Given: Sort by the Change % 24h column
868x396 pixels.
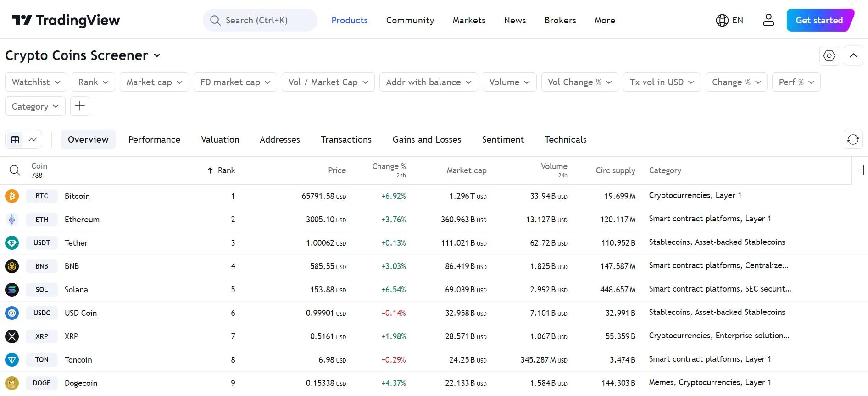Looking at the screenshot, I should pos(389,170).
